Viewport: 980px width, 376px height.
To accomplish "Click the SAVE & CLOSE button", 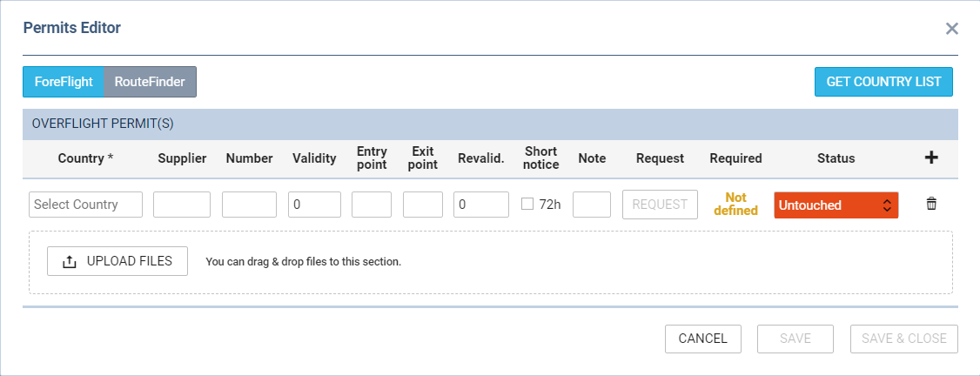I will coord(903,339).
